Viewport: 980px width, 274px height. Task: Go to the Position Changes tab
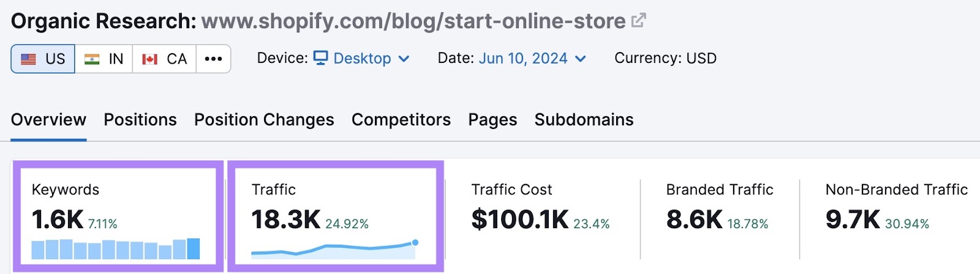(264, 120)
